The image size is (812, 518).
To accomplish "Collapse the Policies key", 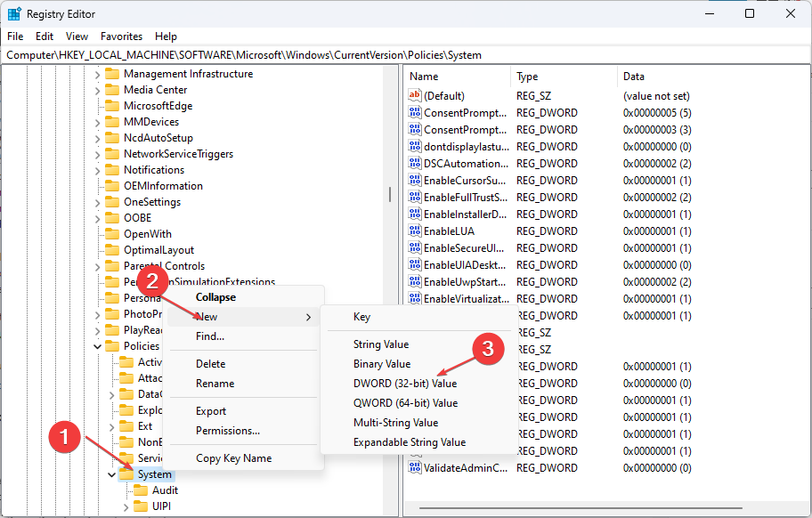I will click(97, 347).
